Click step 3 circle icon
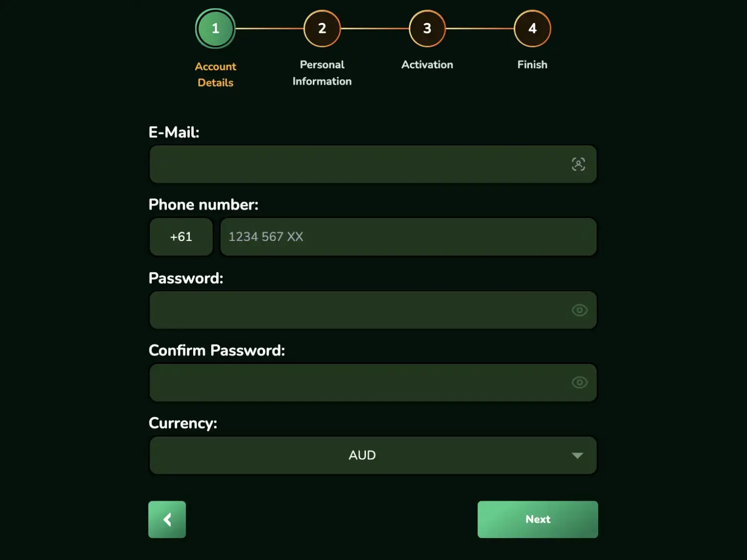The image size is (747, 560). point(427,28)
